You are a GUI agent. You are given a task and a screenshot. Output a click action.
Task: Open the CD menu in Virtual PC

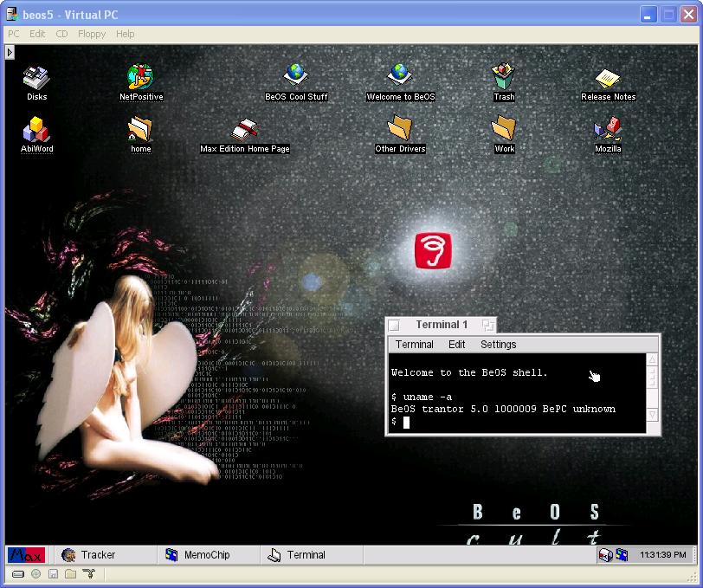click(61, 34)
